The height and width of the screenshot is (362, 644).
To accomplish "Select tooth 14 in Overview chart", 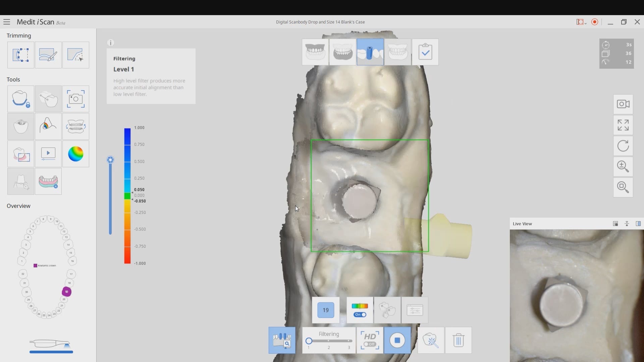I will tap(68, 245).
